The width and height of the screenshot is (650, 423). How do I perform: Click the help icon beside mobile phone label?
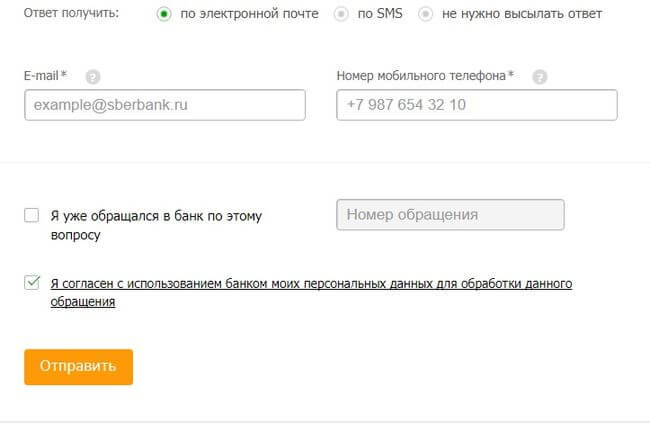point(540,76)
